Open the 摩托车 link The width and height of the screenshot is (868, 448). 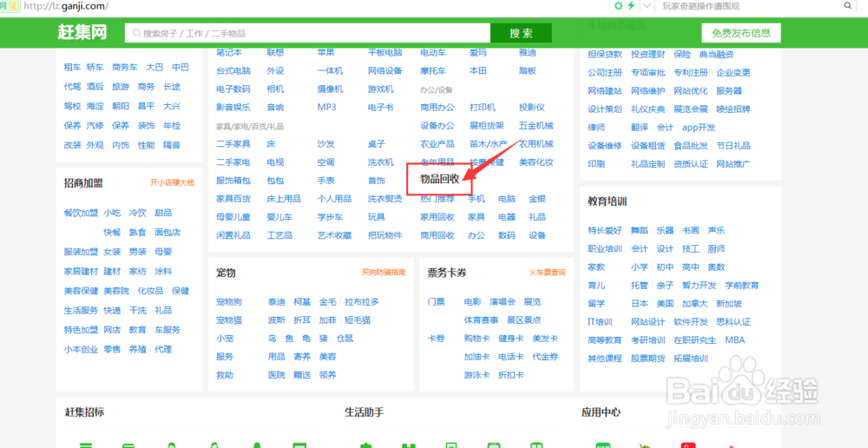pos(433,71)
